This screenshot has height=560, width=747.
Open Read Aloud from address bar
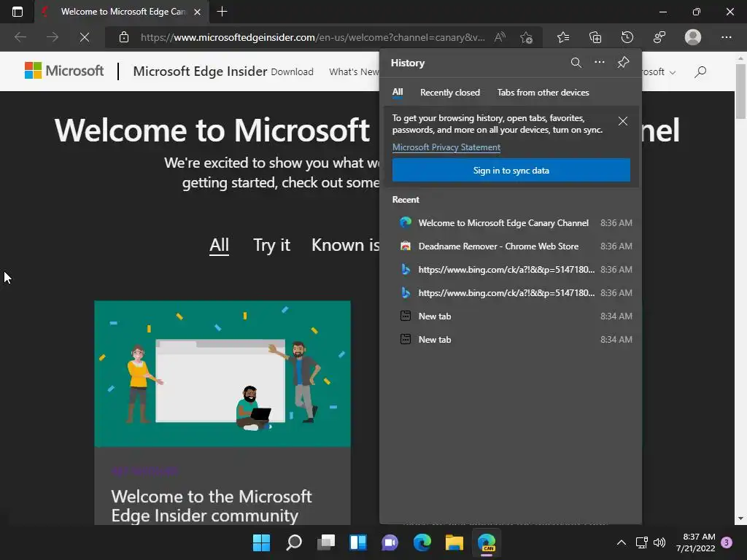point(500,37)
